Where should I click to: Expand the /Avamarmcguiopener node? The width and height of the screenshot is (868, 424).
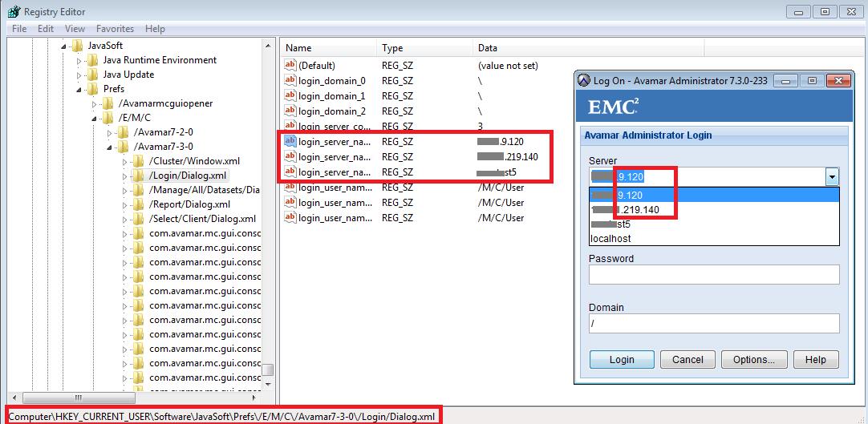click(x=94, y=104)
